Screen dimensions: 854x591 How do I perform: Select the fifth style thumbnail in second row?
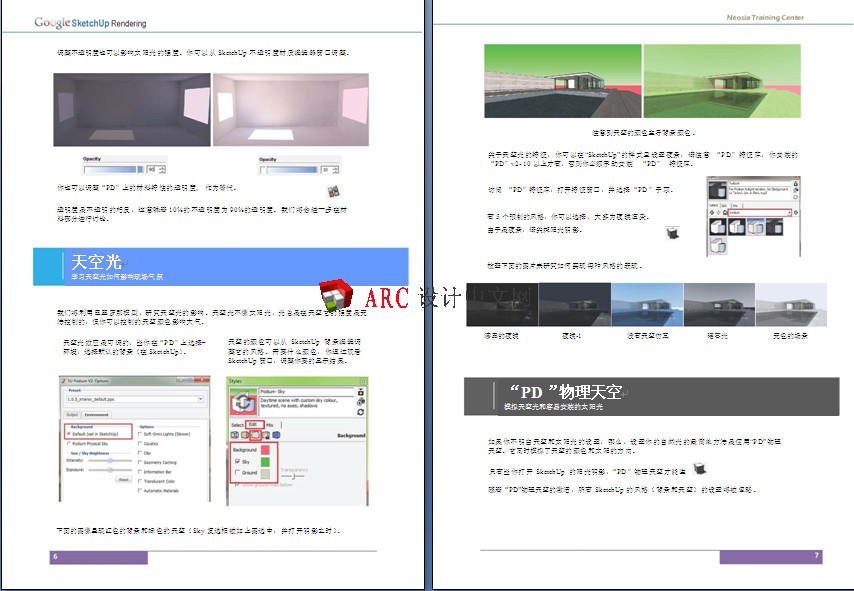[x=718, y=246]
